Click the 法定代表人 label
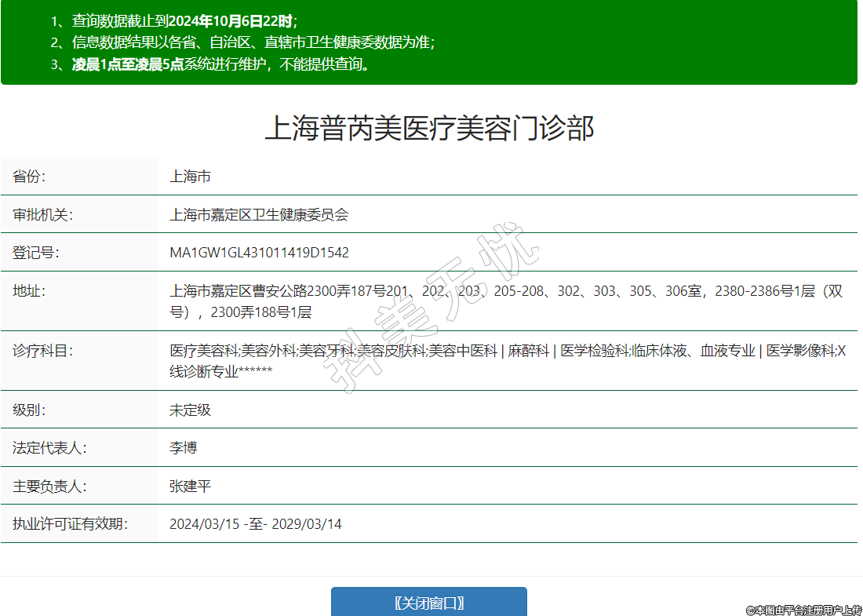Screen dimensions: 863x616 (49, 448)
